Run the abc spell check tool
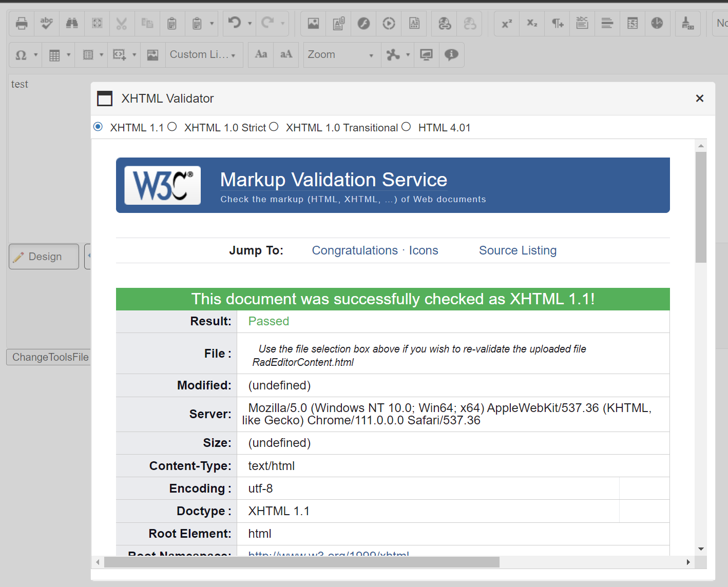Viewport: 728px width, 587px height. point(47,23)
